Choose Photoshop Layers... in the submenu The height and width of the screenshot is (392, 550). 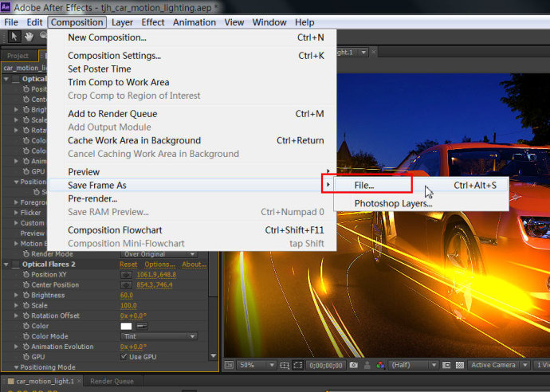tap(422, 203)
